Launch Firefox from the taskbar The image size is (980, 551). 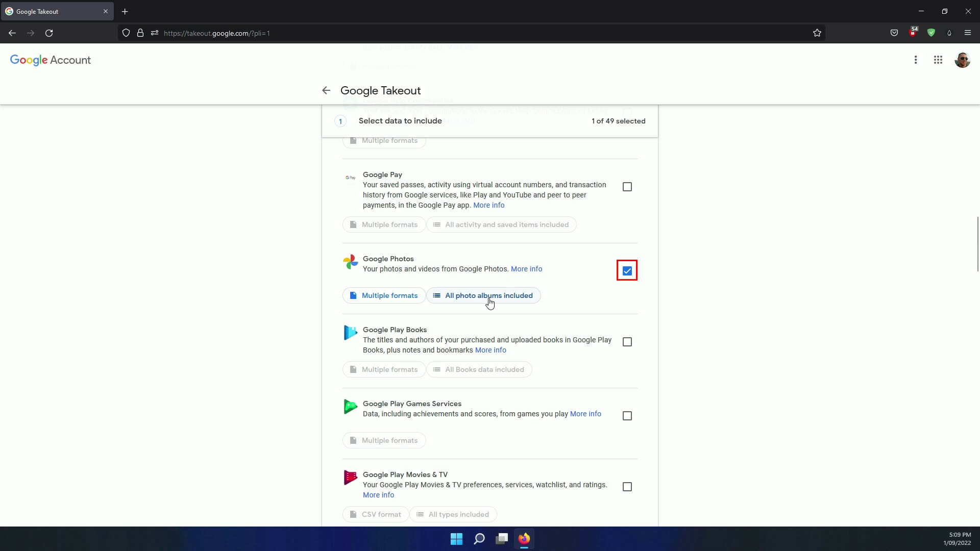tap(525, 539)
